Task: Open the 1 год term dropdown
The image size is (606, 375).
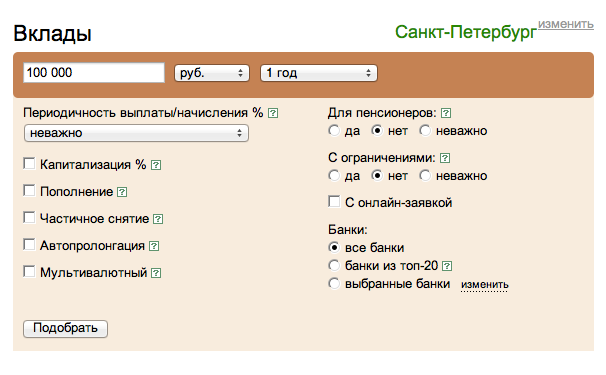Action: coord(319,73)
